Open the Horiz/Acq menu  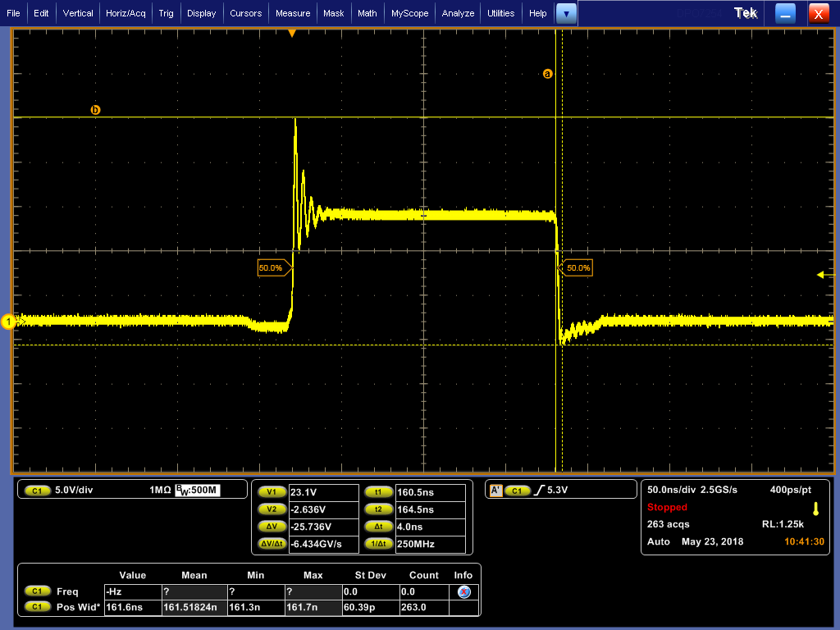(126, 13)
